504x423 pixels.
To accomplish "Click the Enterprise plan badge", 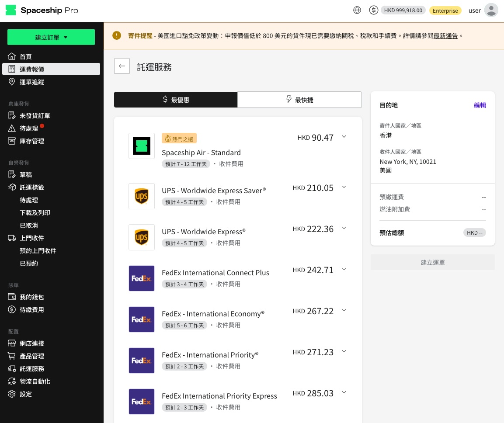I will 445,10.
